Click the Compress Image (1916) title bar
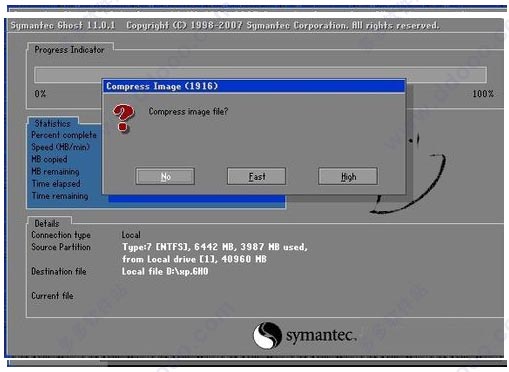 [x=254, y=86]
